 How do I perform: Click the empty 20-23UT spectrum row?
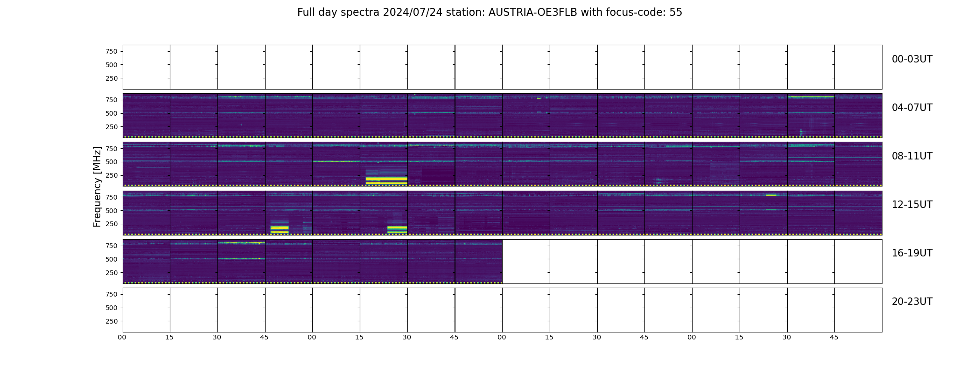pyautogui.click(x=502, y=310)
